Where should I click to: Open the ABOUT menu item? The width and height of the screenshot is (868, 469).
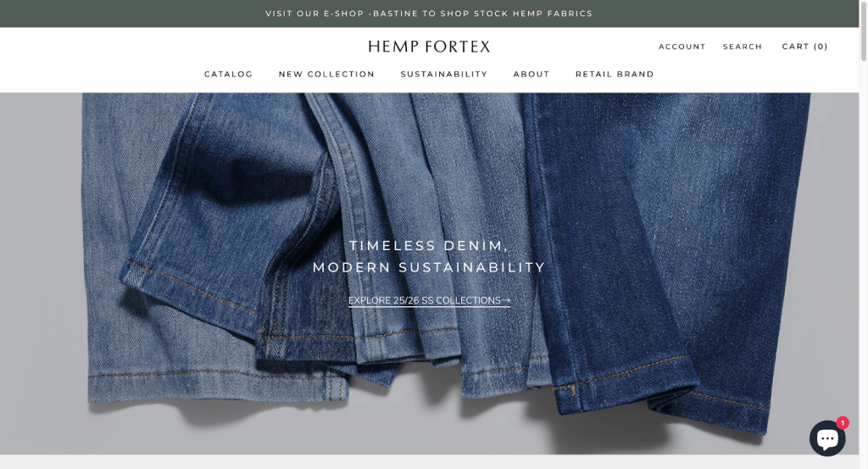tap(531, 74)
